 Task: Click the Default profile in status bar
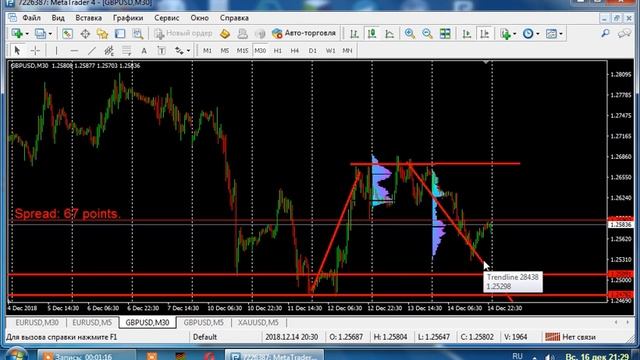pyautogui.click(x=205, y=337)
